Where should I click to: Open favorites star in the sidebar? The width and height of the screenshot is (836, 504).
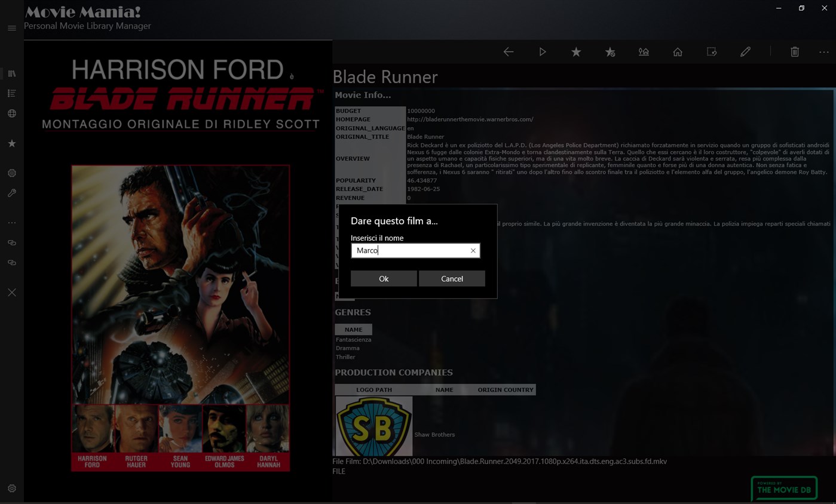tap(12, 143)
